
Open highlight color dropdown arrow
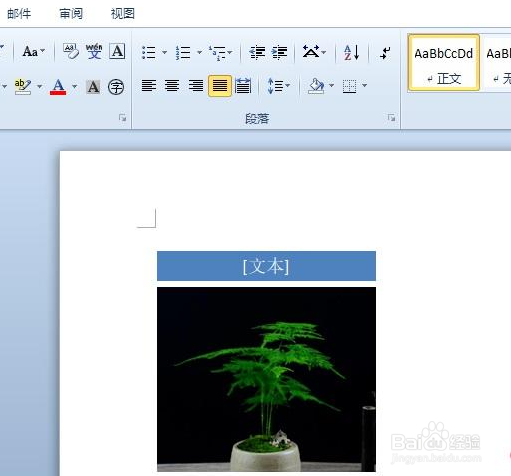[40, 87]
